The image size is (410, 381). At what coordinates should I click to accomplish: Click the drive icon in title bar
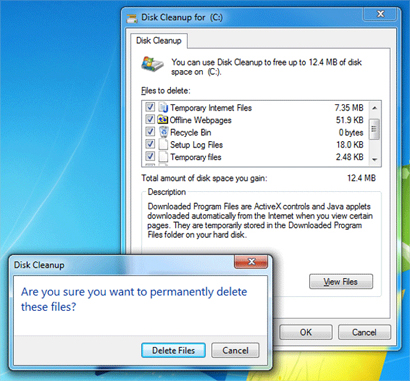(x=132, y=18)
